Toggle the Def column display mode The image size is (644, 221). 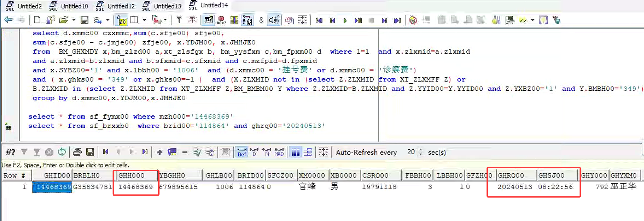pos(242,152)
